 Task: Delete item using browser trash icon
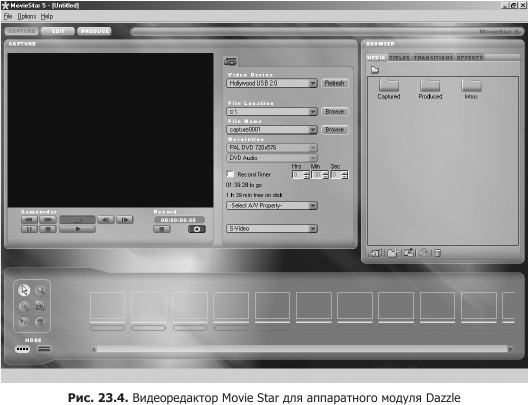point(437,253)
